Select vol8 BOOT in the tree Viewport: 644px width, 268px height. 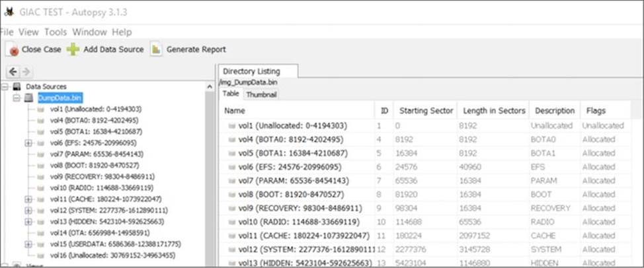click(94, 166)
